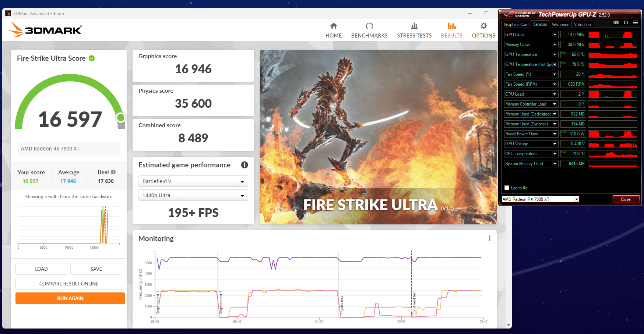
Task: Click the LOAD button
Action: [x=41, y=269]
